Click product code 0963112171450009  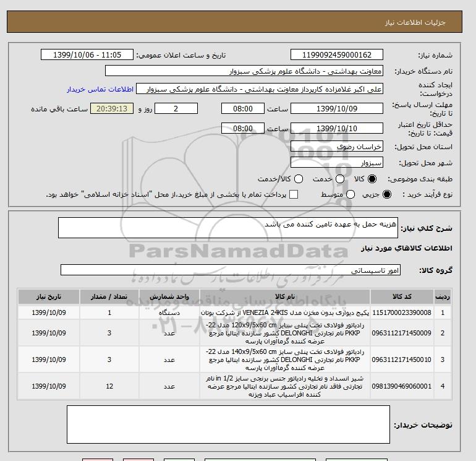[x=402, y=333]
